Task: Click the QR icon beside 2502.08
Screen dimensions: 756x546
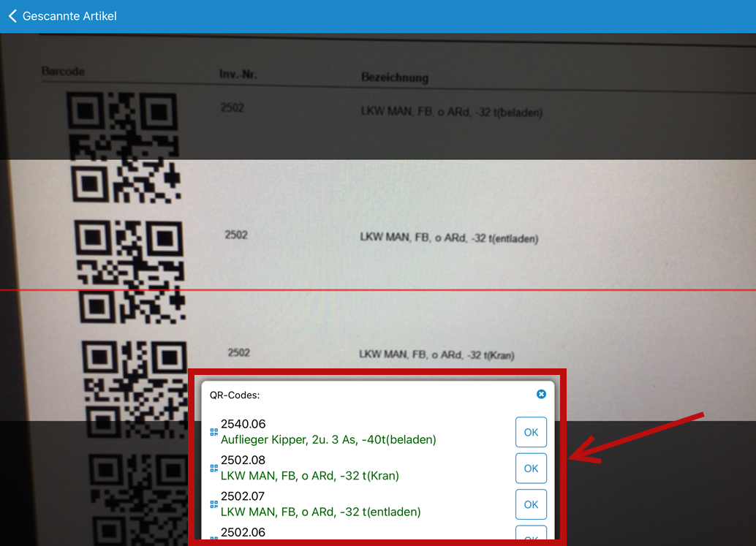Action: point(213,468)
